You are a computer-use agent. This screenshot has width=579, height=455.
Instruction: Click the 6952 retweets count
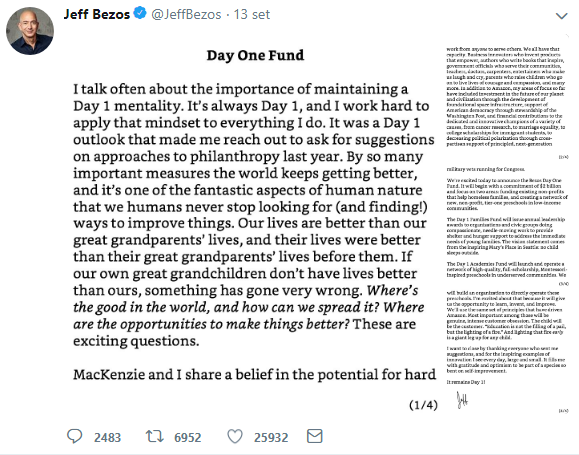pos(188,437)
